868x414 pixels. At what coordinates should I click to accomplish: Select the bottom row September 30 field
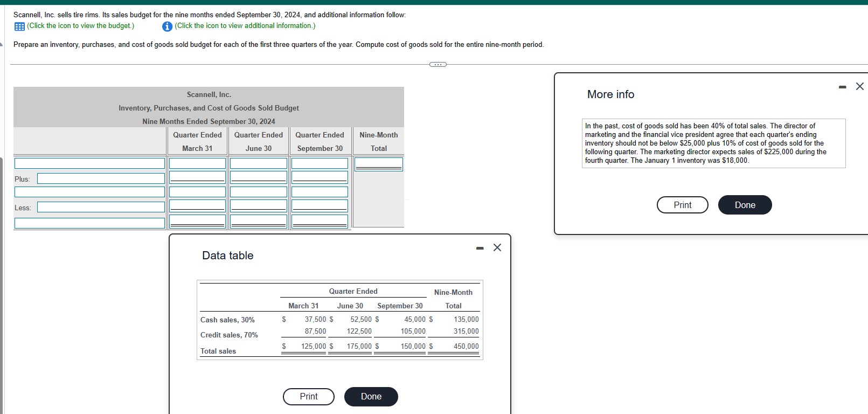(x=320, y=222)
